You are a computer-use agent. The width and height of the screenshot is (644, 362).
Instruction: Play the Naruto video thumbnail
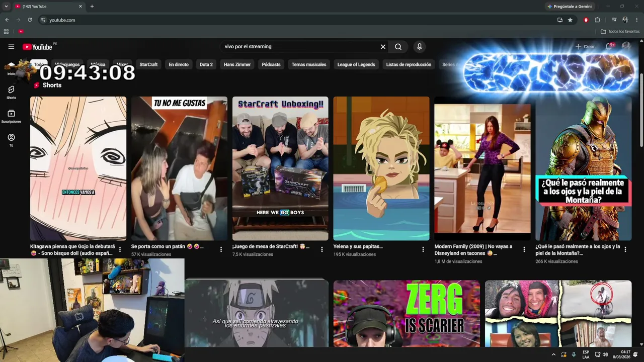pos(257,313)
